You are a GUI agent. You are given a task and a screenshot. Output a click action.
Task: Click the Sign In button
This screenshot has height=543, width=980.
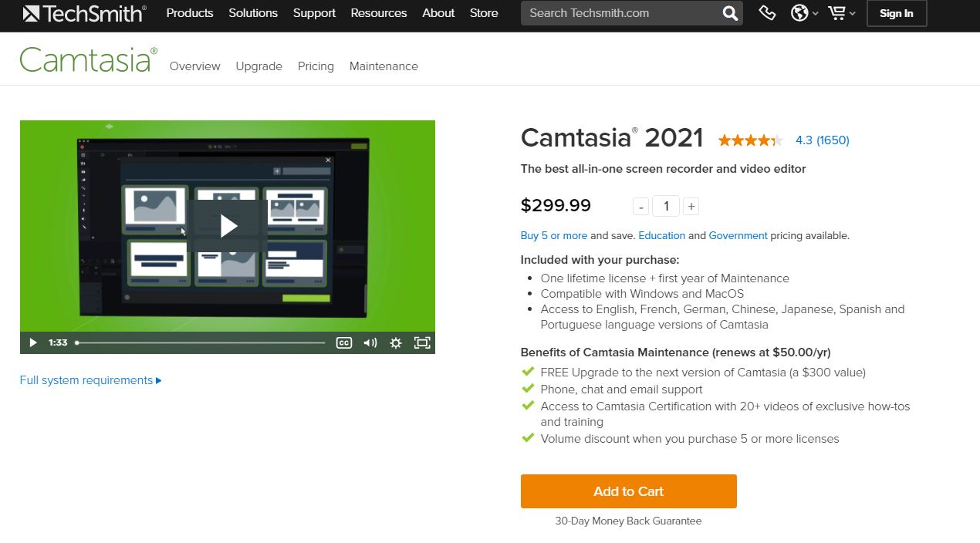pyautogui.click(x=897, y=13)
